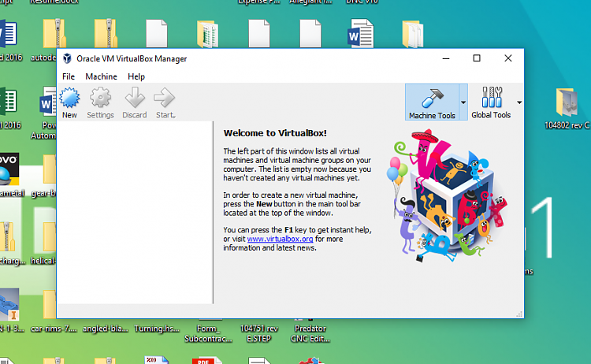Screen dimensions: 591x364
Task: Select the 104802 rev C desktop folder
Action: (567, 109)
